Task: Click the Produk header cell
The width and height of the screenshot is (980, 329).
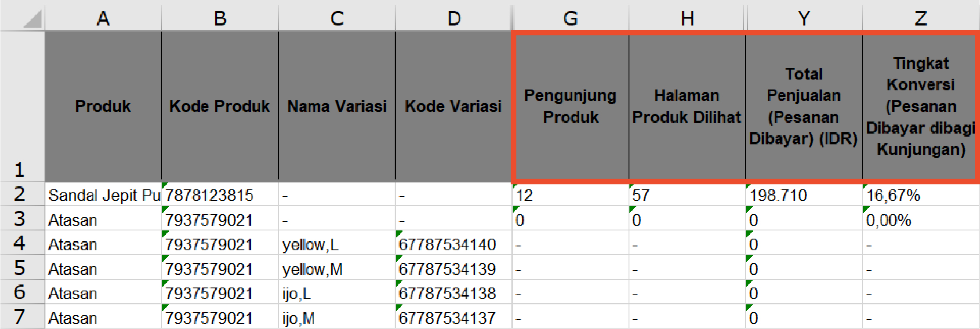Action: 103,106
